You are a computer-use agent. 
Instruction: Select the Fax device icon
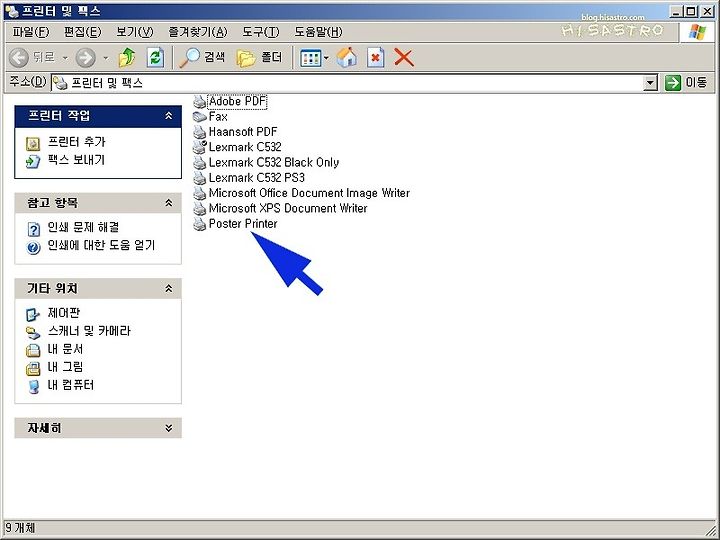(200, 117)
